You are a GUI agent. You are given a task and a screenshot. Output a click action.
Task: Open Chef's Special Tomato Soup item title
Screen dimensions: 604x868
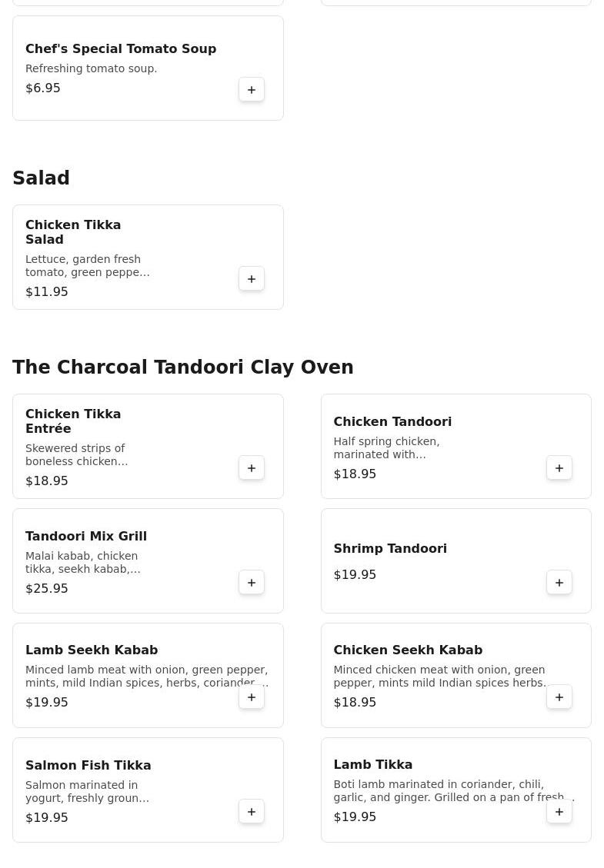click(121, 48)
